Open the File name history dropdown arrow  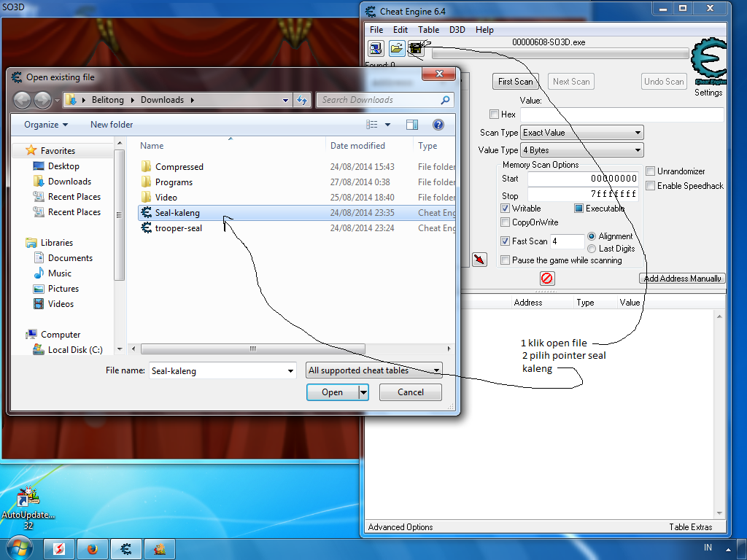(290, 371)
